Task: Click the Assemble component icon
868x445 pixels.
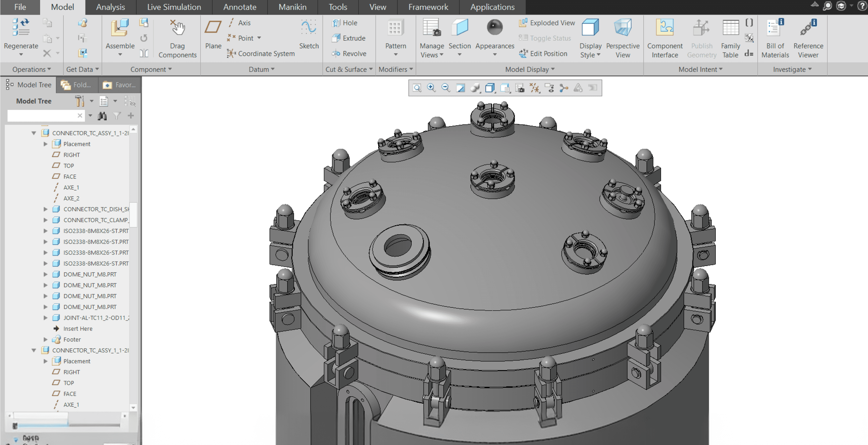Action: (120, 28)
